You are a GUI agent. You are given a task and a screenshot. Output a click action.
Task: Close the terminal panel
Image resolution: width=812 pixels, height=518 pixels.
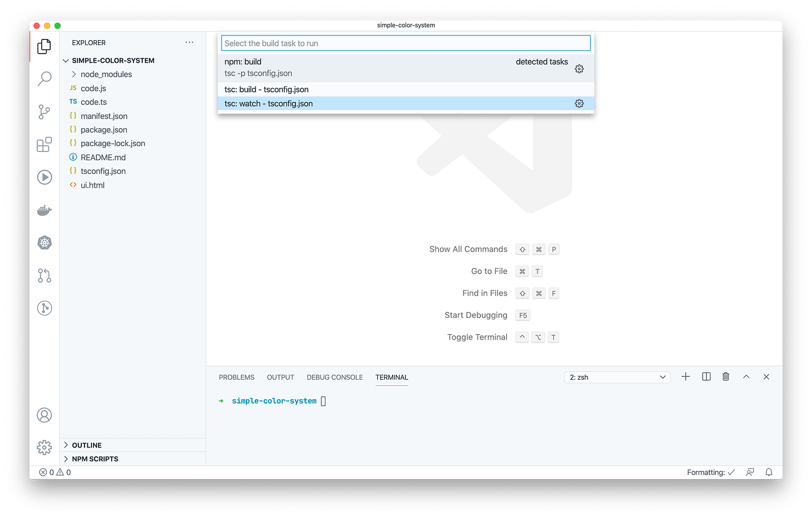pos(766,377)
